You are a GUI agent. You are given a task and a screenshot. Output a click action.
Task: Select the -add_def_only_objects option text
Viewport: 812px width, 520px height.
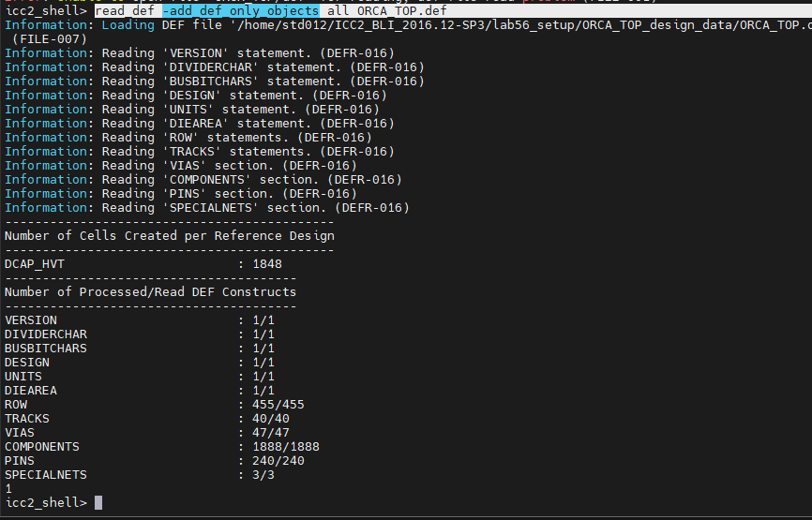tap(241, 11)
